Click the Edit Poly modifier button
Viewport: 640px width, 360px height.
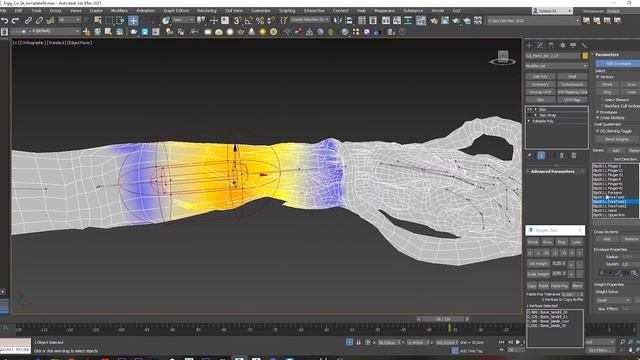[x=540, y=77]
